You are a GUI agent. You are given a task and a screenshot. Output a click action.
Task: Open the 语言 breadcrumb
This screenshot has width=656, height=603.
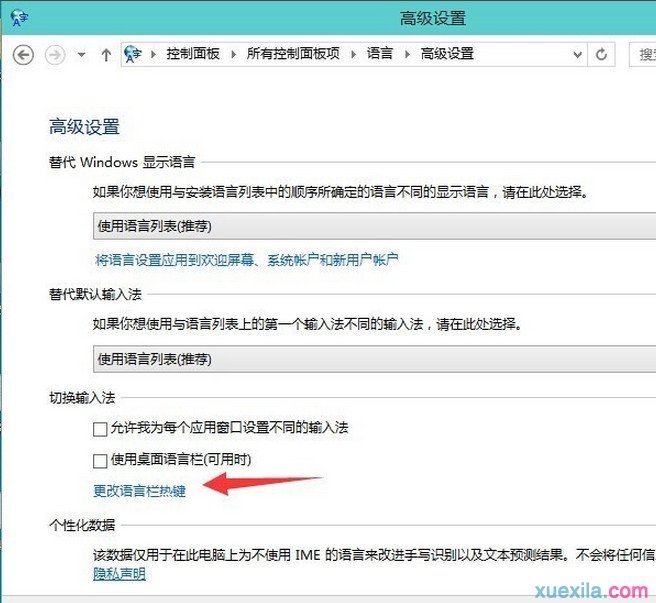(380, 54)
